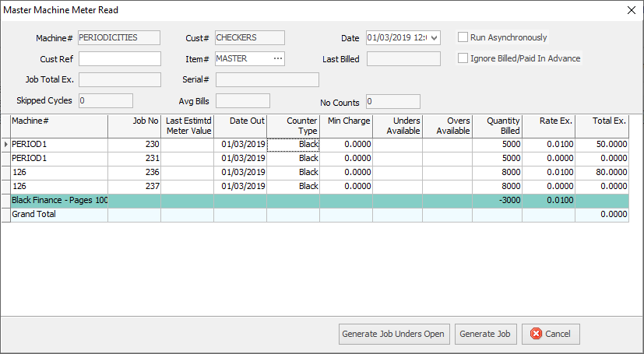This screenshot has width=644, height=354.
Task: Enable Run Asynchronously checkbox
Action: point(463,37)
